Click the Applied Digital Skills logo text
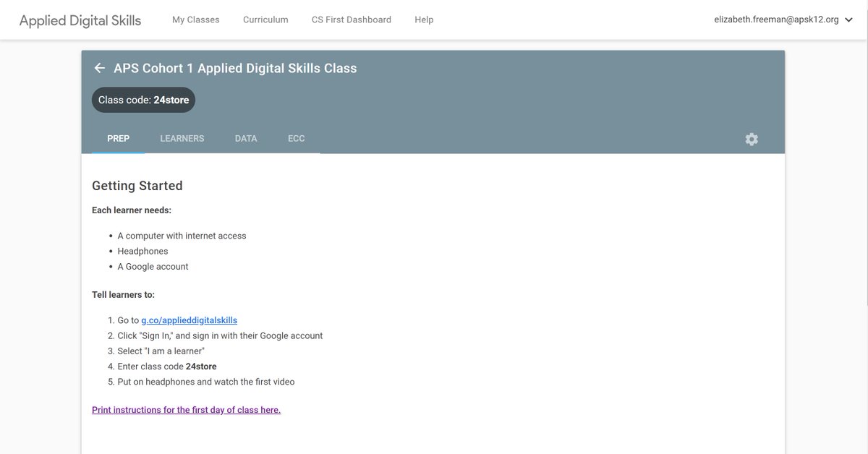This screenshot has width=868, height=454. (80, 20)
